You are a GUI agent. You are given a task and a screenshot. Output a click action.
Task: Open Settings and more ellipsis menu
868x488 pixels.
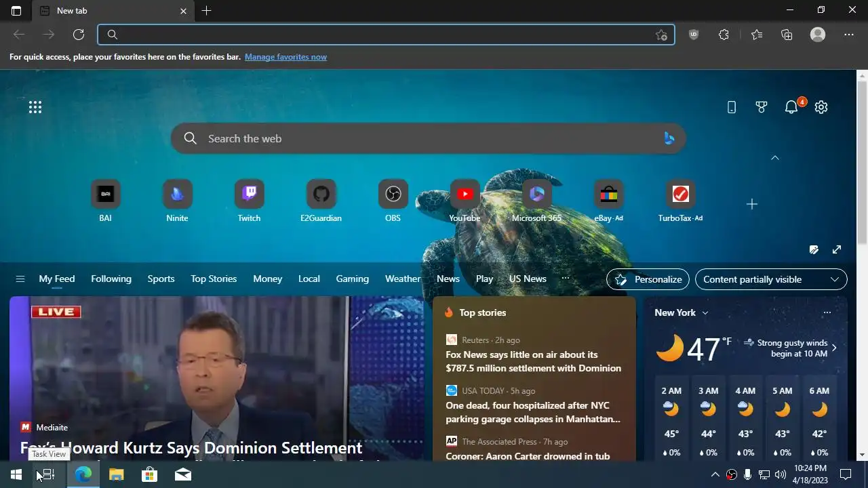[849, 35]
